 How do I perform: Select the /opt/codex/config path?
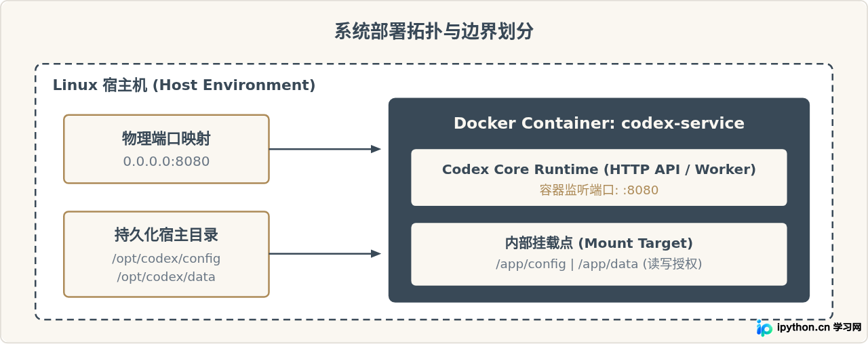pos(166,259)
